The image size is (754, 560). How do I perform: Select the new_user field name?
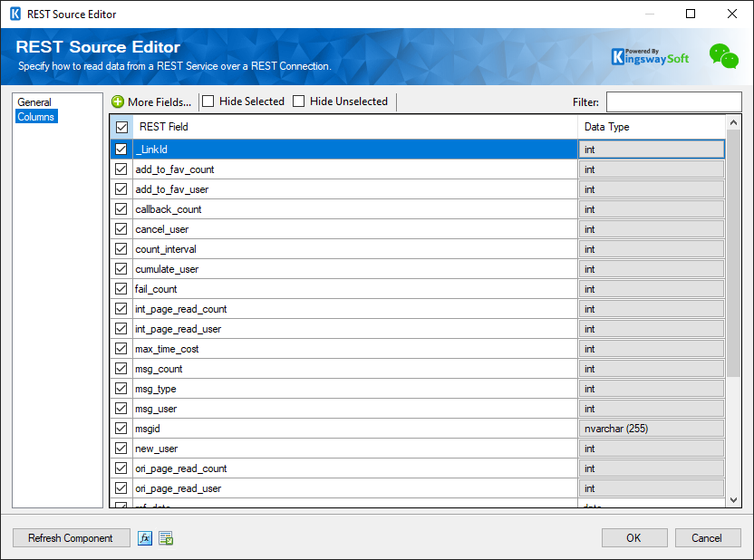pyautogui.click(x=156, y=449)
